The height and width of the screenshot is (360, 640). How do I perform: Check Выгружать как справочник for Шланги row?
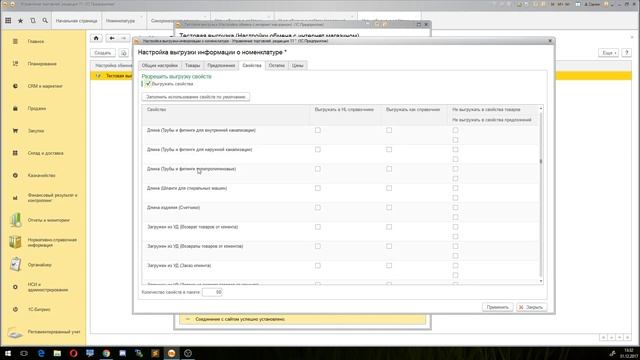pos(389,188)
